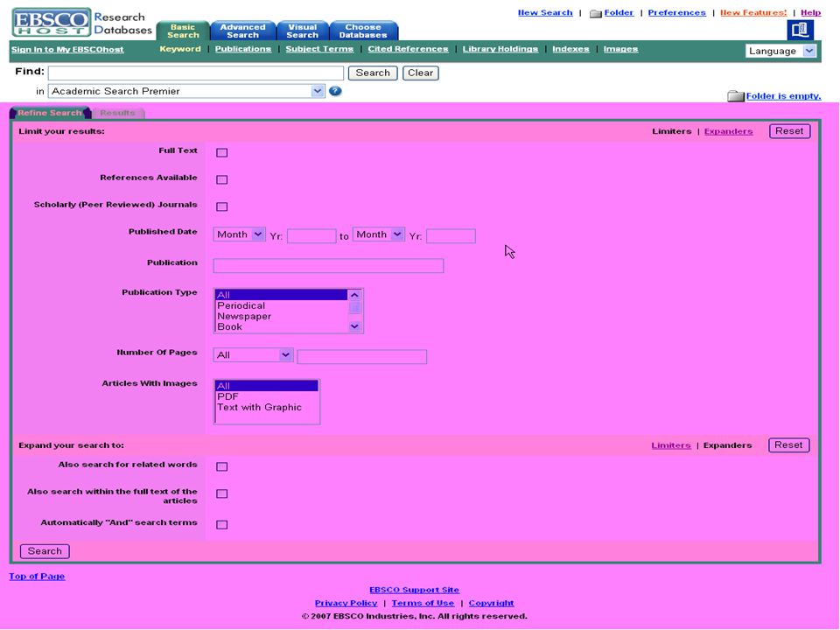Open the first Published Date Month dropdown
Screen dimensions: 840x630
(239, 234)
